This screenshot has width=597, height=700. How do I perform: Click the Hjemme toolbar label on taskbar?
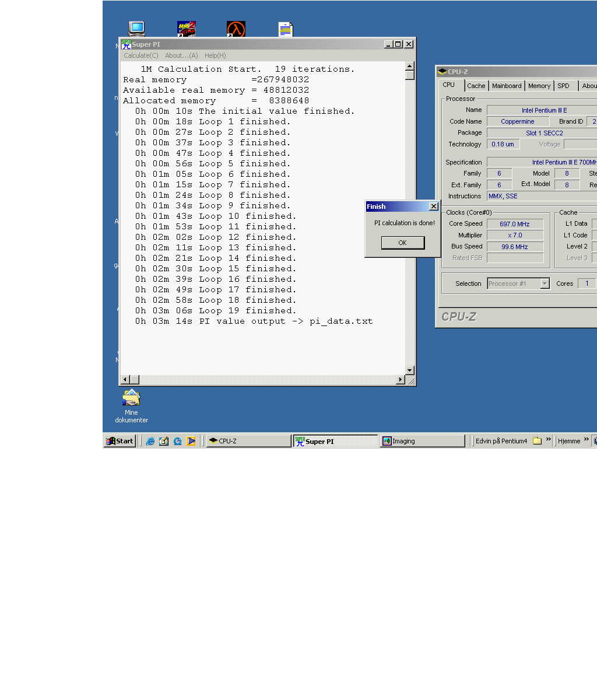coord(569,441)
